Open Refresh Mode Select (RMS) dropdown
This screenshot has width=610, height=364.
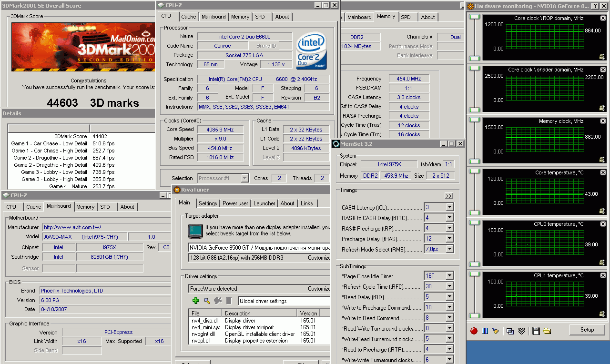(449, 249)
